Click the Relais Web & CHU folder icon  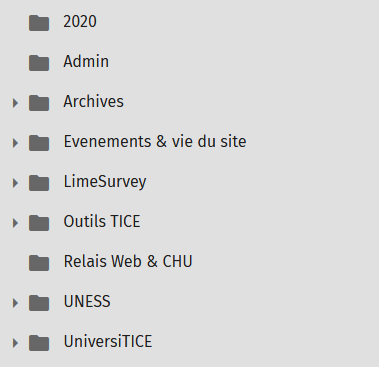click(39, 263)
